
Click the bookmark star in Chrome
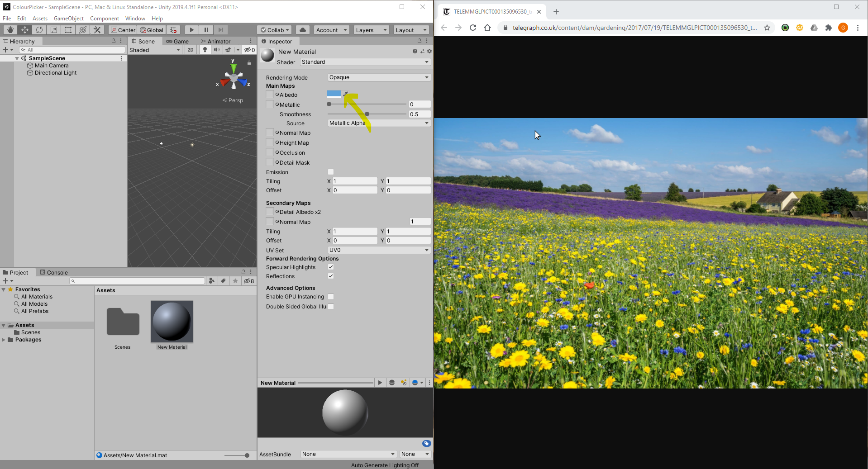tap(767, 28)
